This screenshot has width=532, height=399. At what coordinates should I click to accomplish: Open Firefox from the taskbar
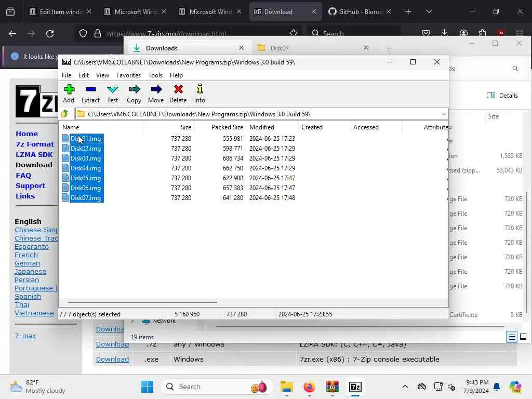tap(309, 387)
